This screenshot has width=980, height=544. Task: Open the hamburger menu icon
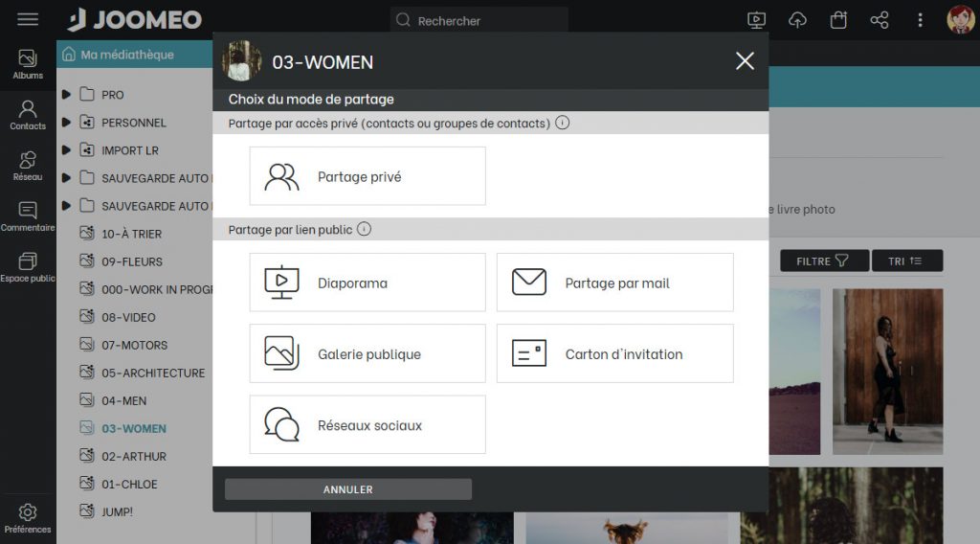28,19
